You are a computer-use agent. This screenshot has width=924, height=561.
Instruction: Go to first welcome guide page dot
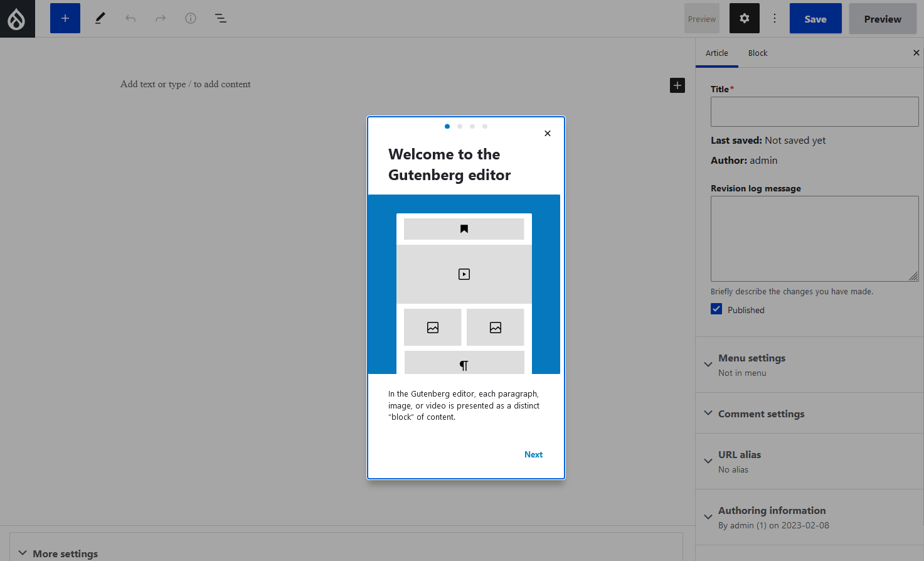tap(447, 126)
